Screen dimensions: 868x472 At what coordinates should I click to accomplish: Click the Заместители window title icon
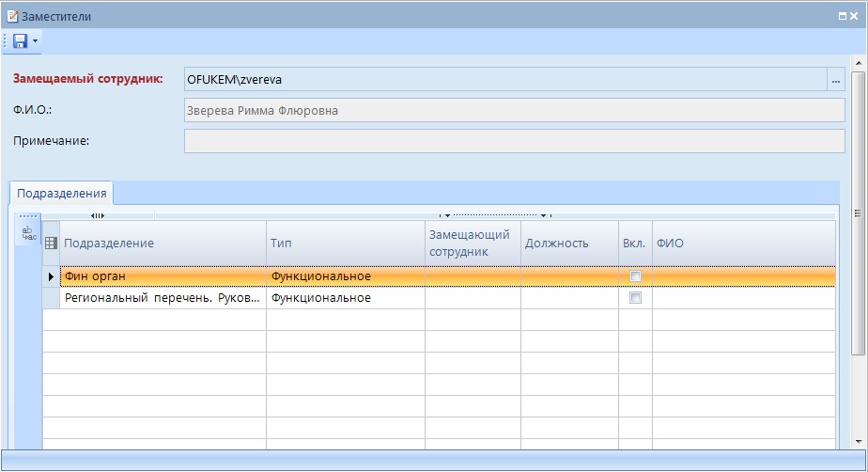click(12, 16)
